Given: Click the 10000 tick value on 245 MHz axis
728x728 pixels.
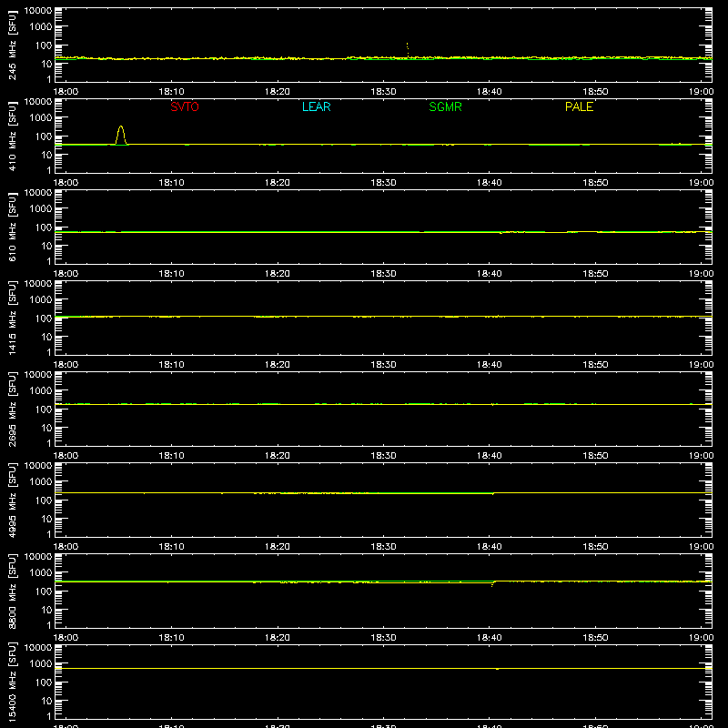Looking at the screenshot, I should pyautogui.click(x=38, y=11).
